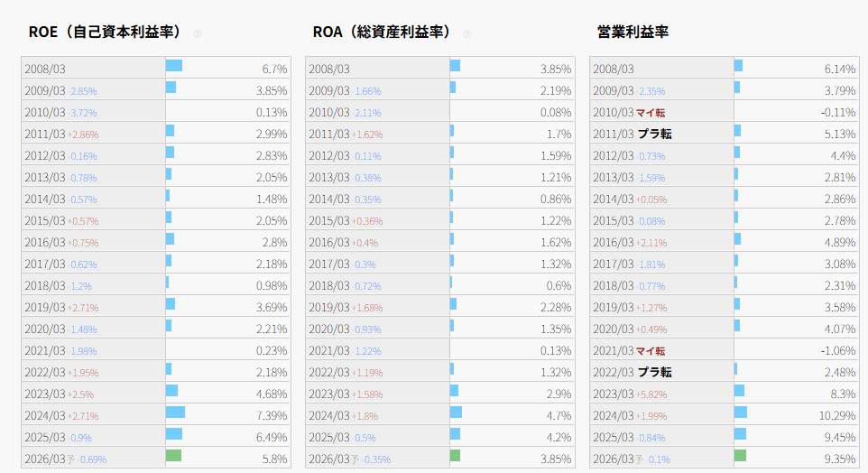Image resolution: width=868 pixels, height=473 pixels.
Task: Select ROE value 6.7% for 2008/03
Action: (274, 70)
